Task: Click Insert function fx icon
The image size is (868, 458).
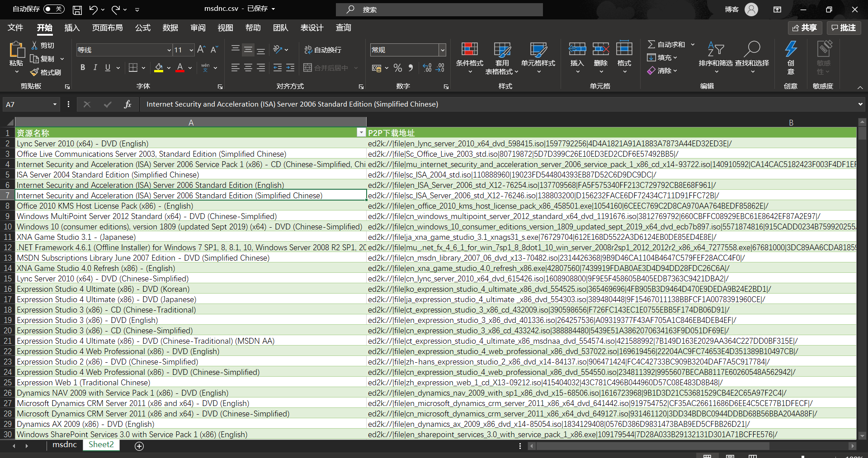Action: tap(127, 104)
